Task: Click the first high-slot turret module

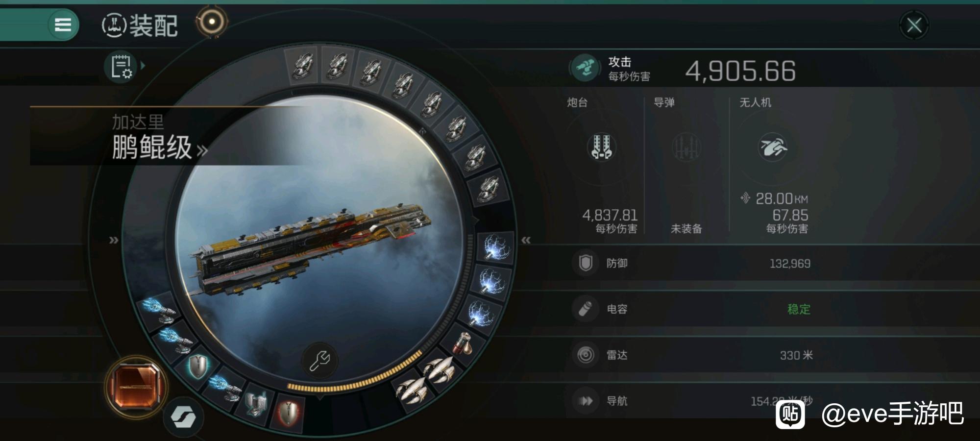Action: (x=302, y=66)
